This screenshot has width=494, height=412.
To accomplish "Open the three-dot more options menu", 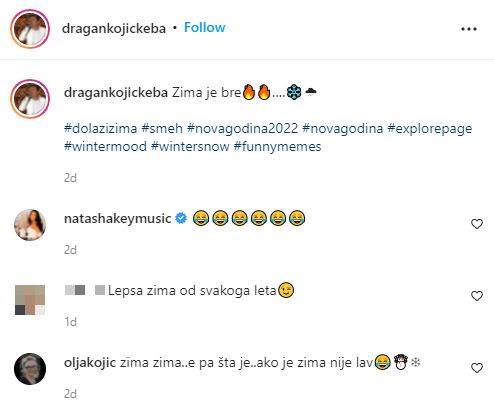I will pyautogui.click(x=469, y=29).
